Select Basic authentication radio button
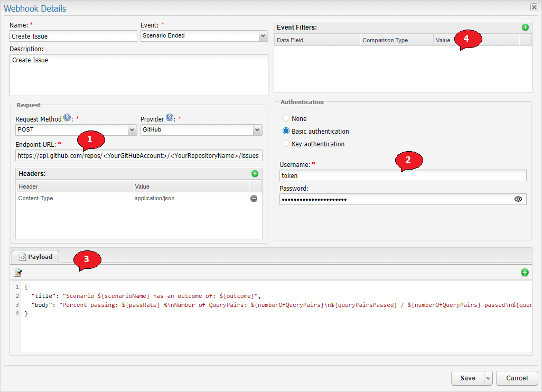542x392 pixels. (286, 132)
